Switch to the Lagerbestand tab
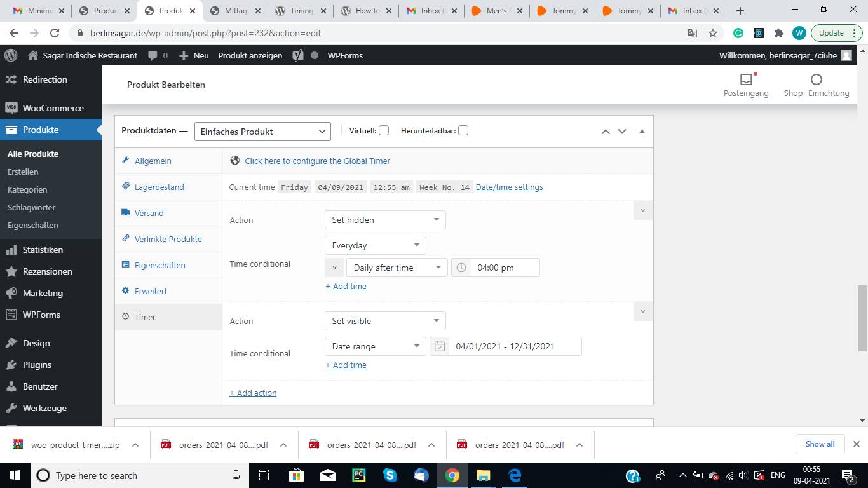868x488 pixels. (168, 187)
